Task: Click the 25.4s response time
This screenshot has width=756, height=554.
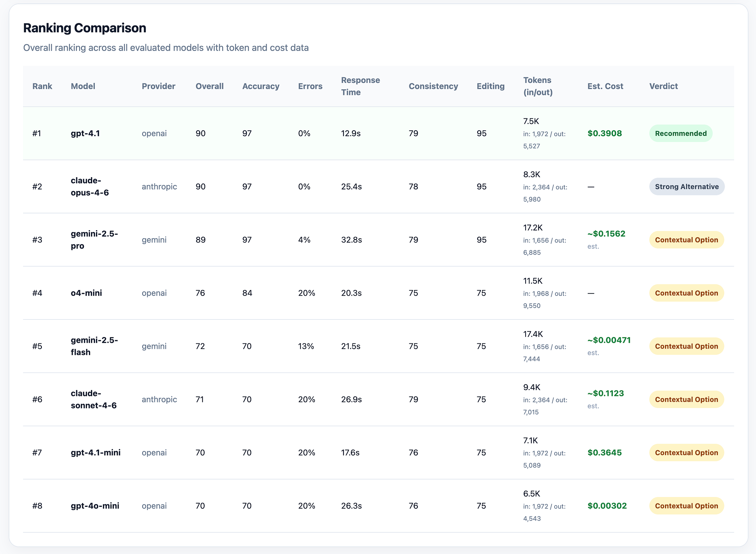Action: tap(352, 187)
